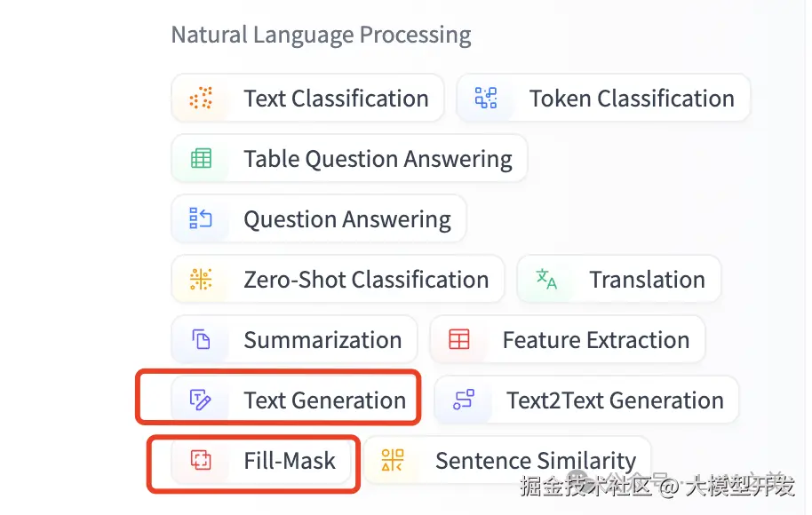Click the red Fill-Mask icon

tap(202, 461)
